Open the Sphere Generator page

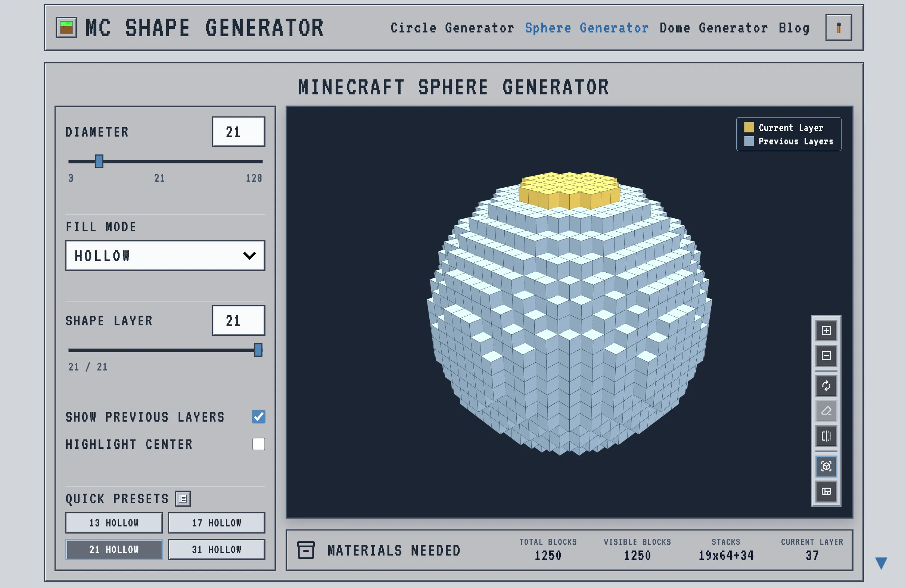click(x=587, y=28)
